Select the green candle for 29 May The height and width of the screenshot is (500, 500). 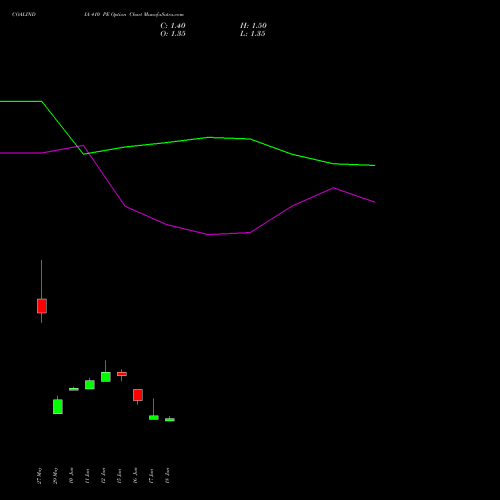[x=58, y=406]
